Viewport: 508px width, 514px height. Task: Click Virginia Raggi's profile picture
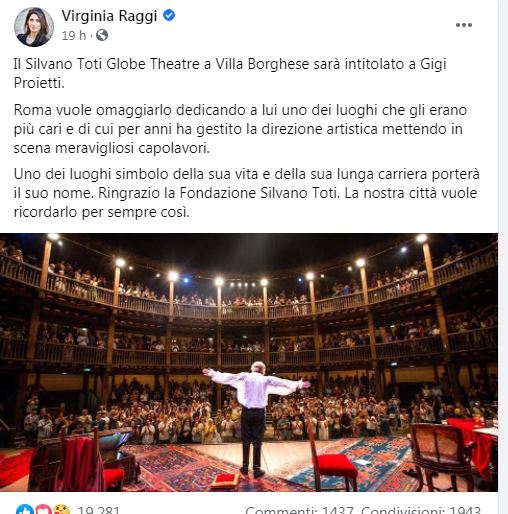click(x=34, y=27)
